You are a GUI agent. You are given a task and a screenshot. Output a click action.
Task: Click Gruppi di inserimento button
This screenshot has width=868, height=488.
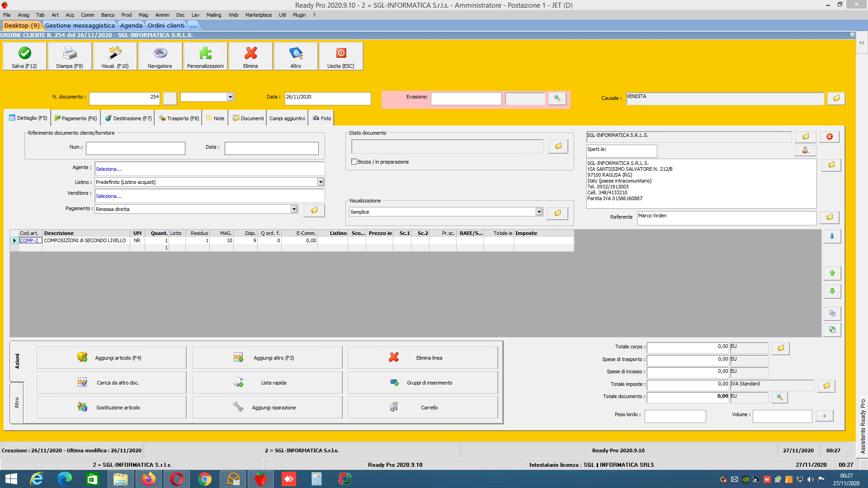pyautogui.click(x=423, y=383)
